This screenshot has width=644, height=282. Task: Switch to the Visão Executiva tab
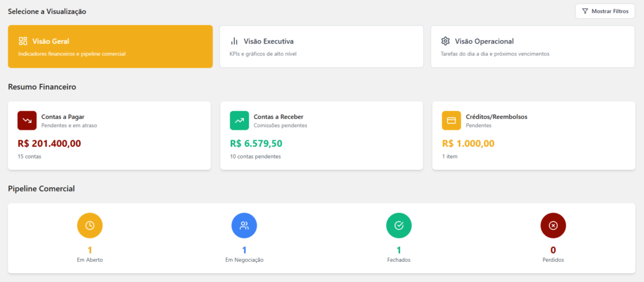tap(321, 47)
